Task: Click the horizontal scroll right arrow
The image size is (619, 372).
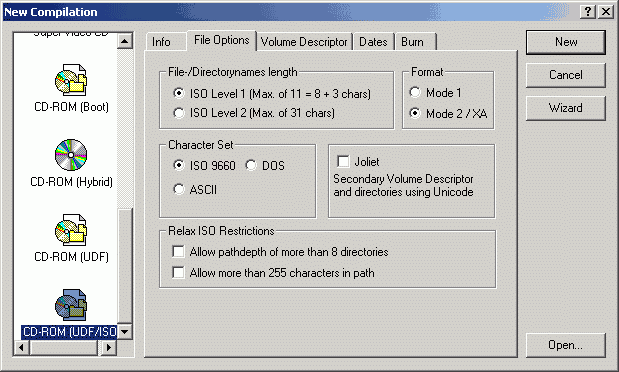Action: pyautogui.click(x=109, y=348)
